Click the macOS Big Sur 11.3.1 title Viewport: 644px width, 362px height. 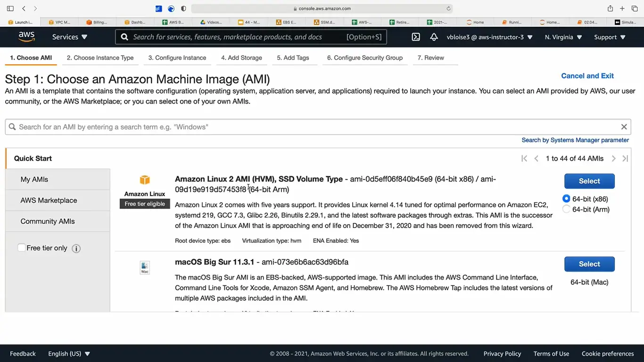pos(215,262)
